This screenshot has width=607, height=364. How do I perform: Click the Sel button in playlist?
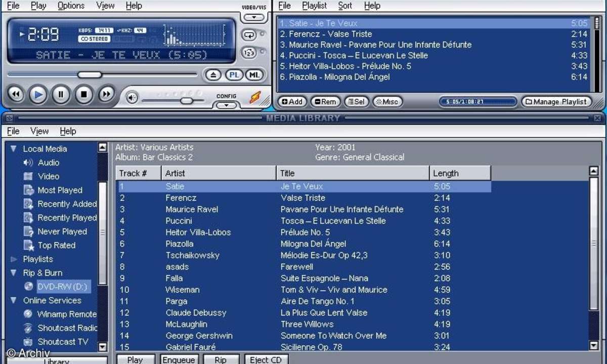click(x=357, y=102)
